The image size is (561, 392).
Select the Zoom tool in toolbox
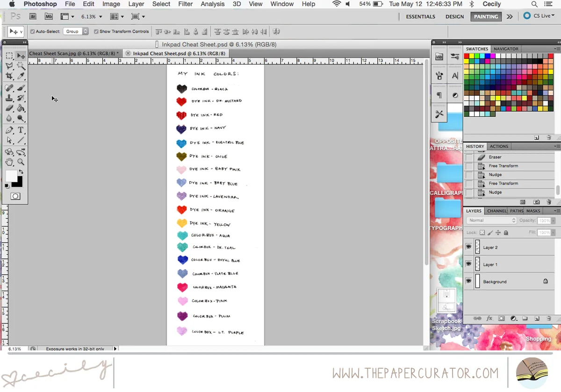coord(21,162)
